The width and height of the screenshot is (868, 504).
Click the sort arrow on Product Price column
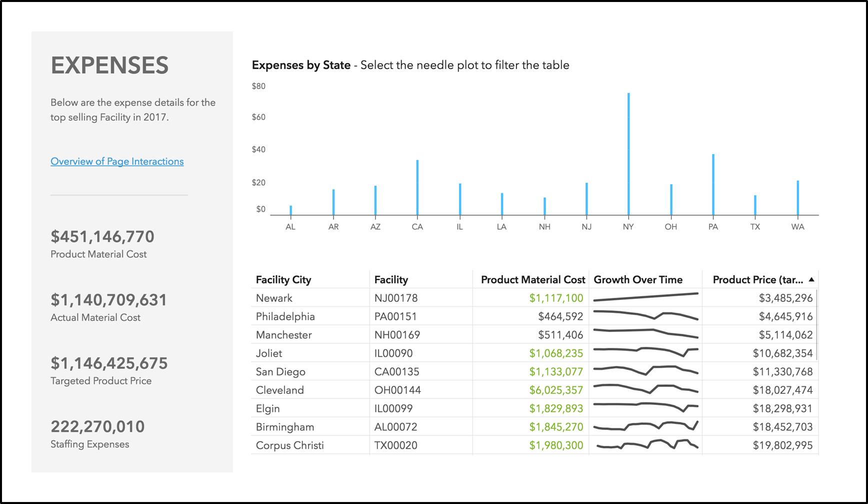click(811, 279)
